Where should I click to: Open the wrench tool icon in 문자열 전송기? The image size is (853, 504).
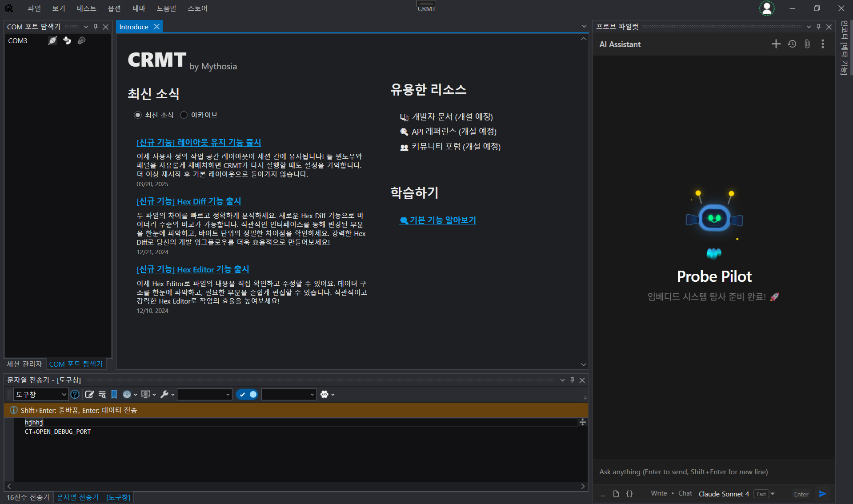click(164, 394)
